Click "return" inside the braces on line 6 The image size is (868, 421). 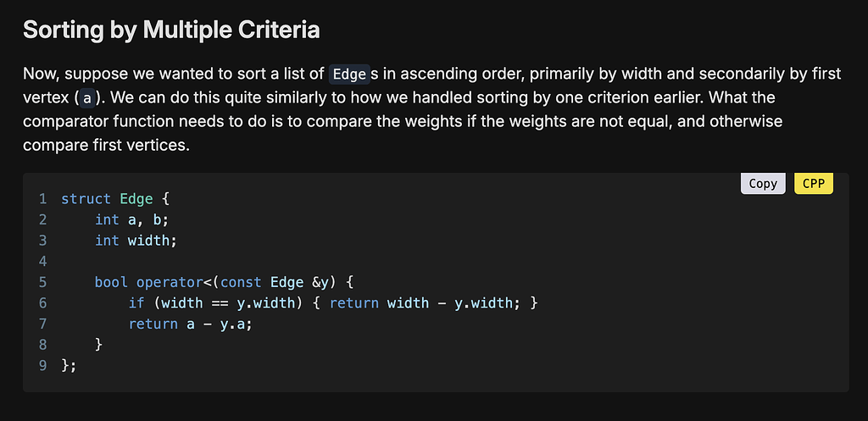pos(354,302)
